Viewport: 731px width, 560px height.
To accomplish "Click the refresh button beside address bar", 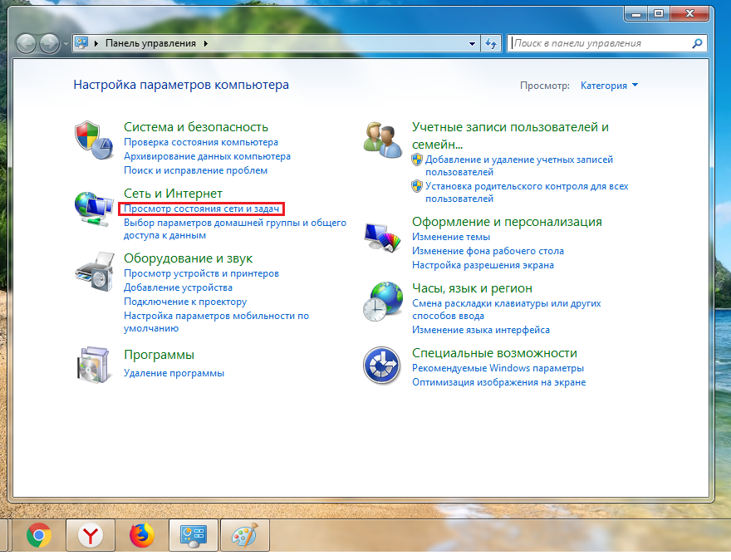I will pyautogui.click(x=491, y=43).
